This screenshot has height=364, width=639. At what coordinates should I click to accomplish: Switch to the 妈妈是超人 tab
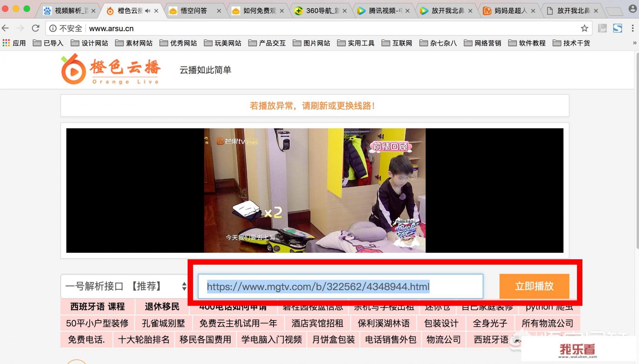(508, 11)
